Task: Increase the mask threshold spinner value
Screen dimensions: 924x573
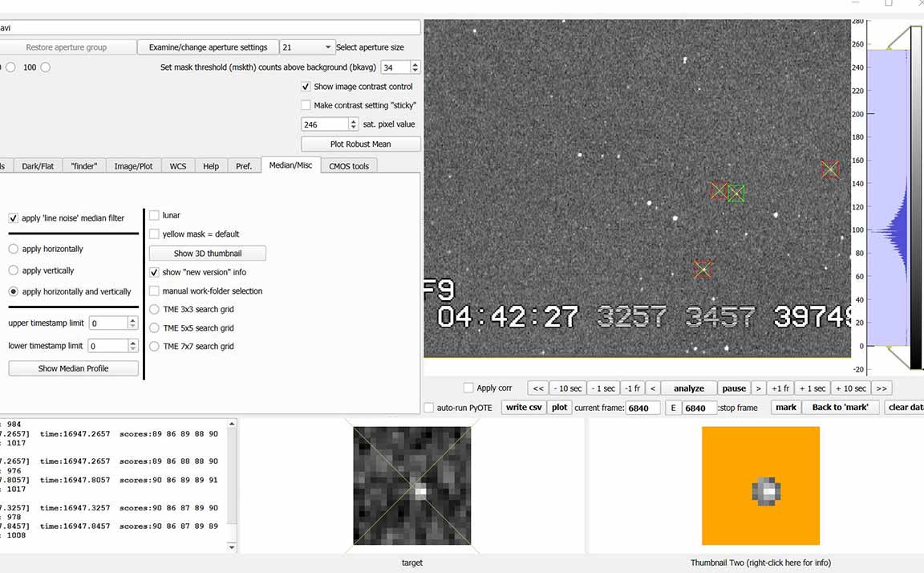Action: 415,64
